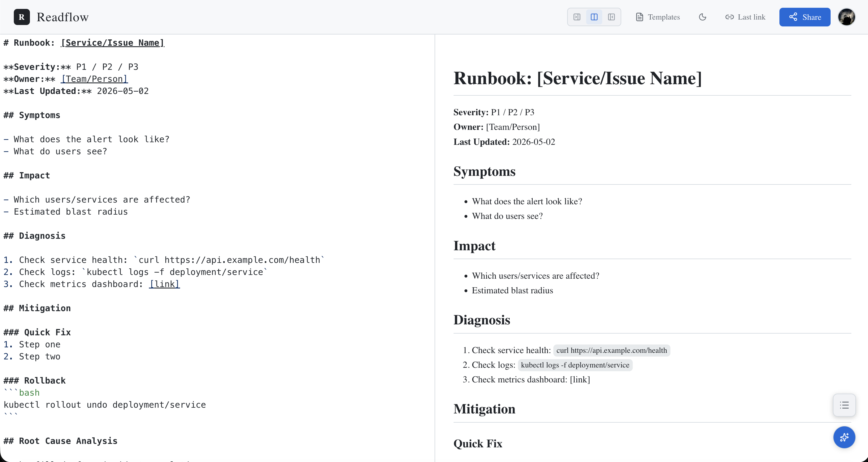The image size is (868, 462).
Task: Switch to preview-only layout view
Action: click(x=611, y=17)
